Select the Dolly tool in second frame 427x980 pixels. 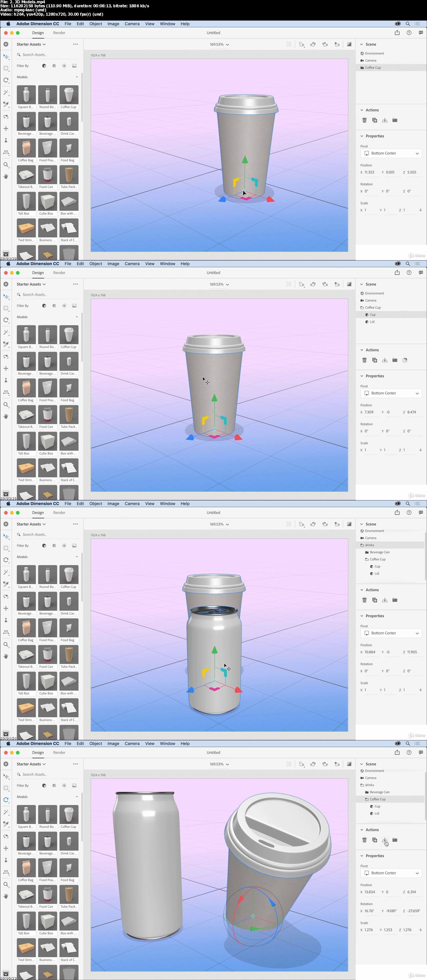(x=6, y=380)
